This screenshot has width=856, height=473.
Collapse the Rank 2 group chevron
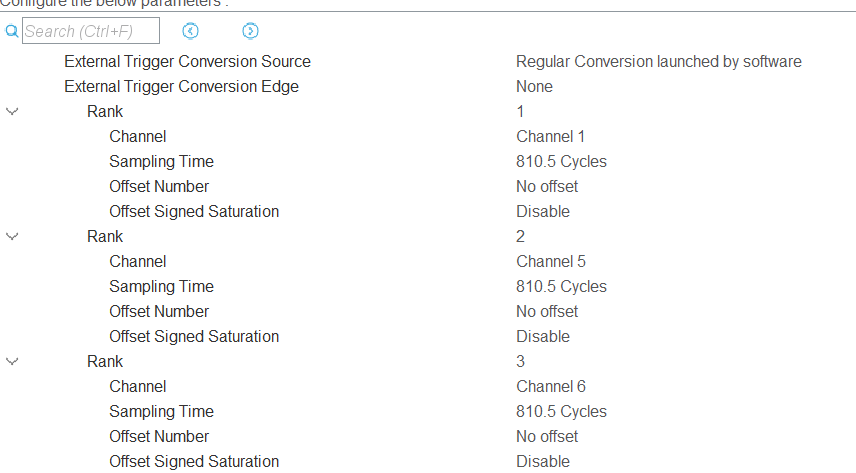[x=12, y=236]
